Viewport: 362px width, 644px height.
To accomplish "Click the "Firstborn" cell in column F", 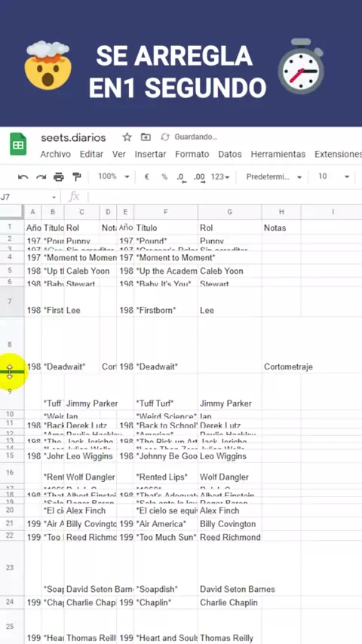I will point(166,302).
